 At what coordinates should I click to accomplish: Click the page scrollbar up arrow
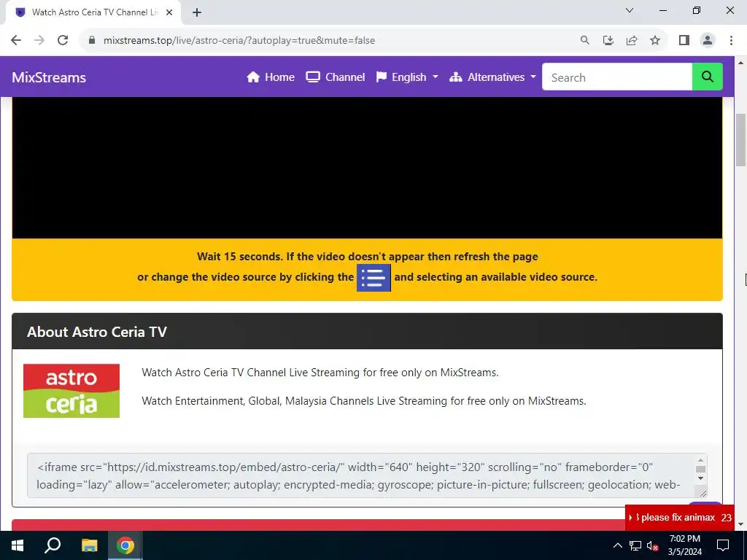pos(740,62)
